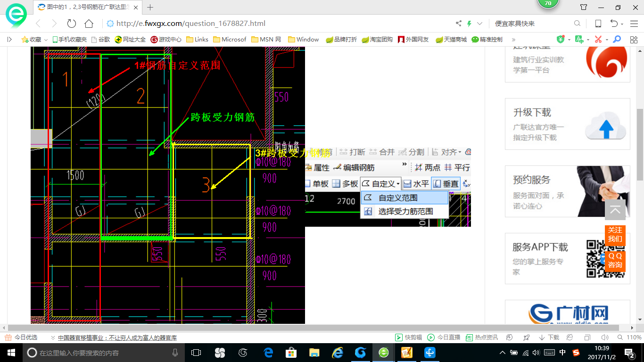Click the 今日优选 status bar link
This screenshot has height=362, width=644.
[x=21, y=337]
